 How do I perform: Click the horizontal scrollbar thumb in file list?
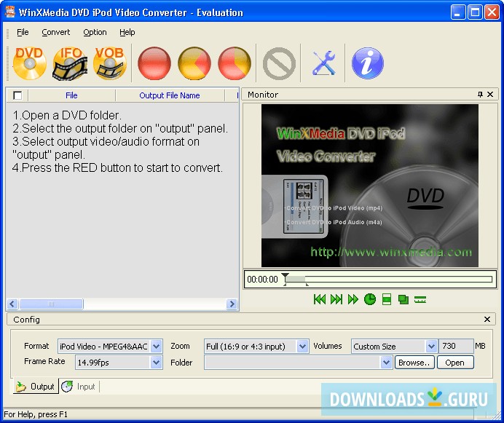[x=51, y=304]
